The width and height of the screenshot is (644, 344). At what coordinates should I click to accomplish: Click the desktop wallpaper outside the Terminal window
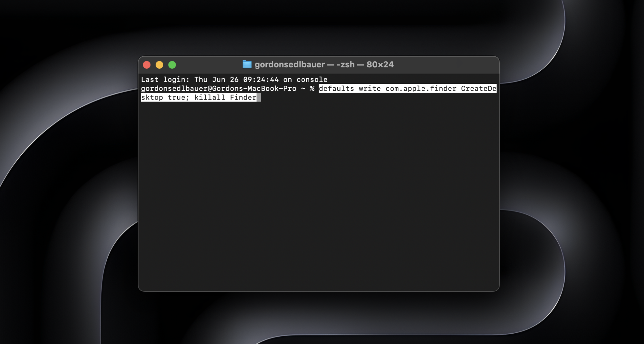point(64,193)
